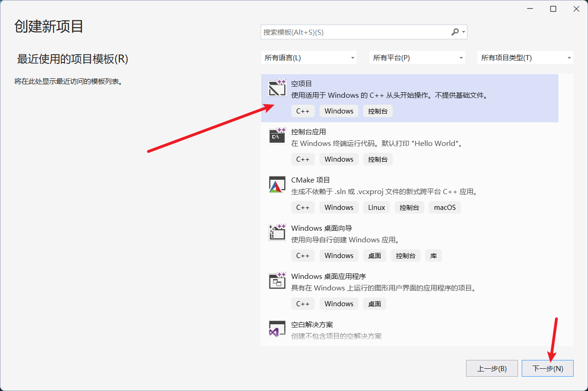Select the 空白解决方案 title
588x391 pixels.
[312, 325]
